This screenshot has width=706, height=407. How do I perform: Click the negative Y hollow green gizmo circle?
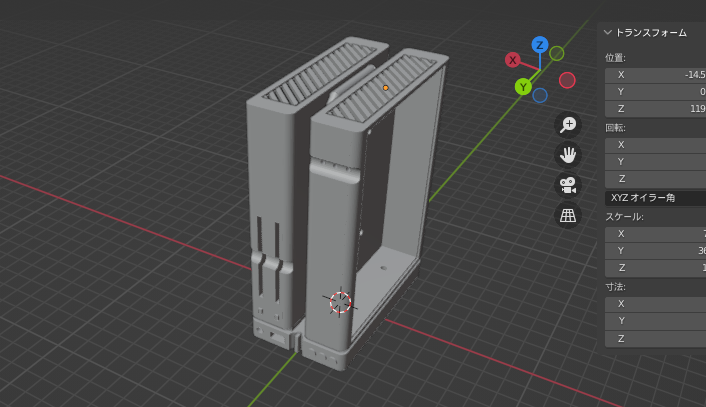coord(557,54)
